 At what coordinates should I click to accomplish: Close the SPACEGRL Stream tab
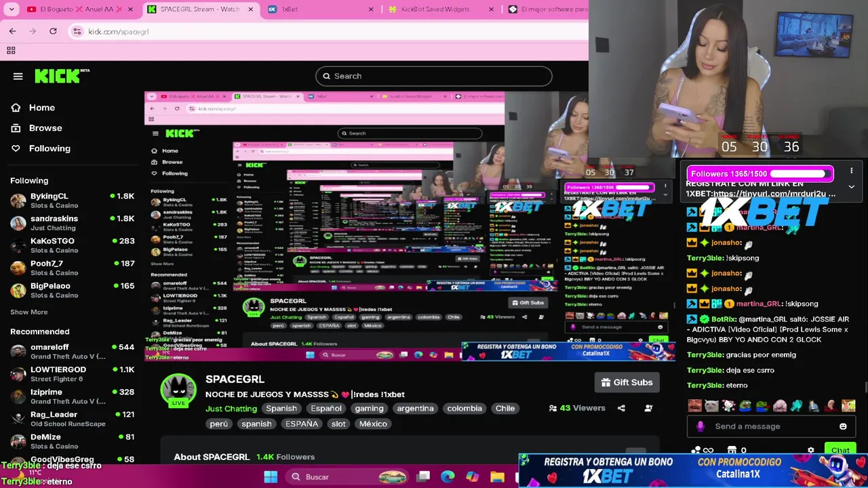click(251, 9)
